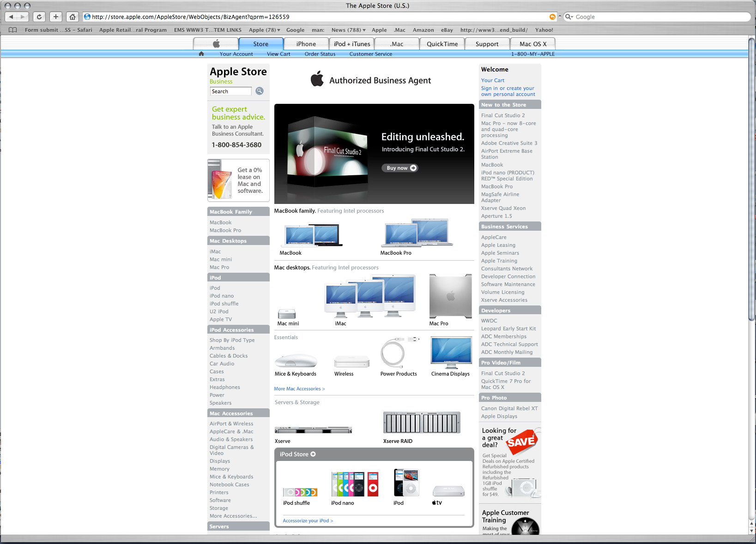Open the Yahoo! bookmark in bookmarks bar
Image resolution: width=756 pixels, height=544 pixels.
544,30
